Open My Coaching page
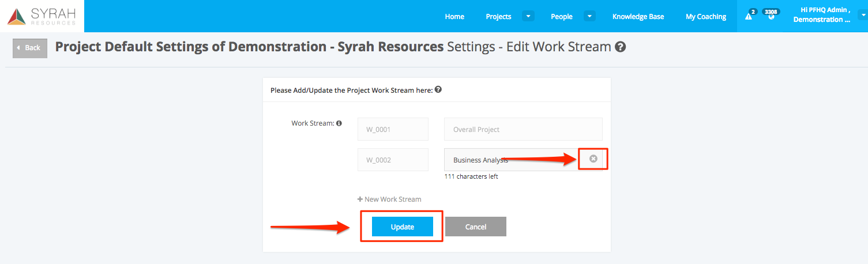This screenshot has width=868, height=264. click(706, 17)
